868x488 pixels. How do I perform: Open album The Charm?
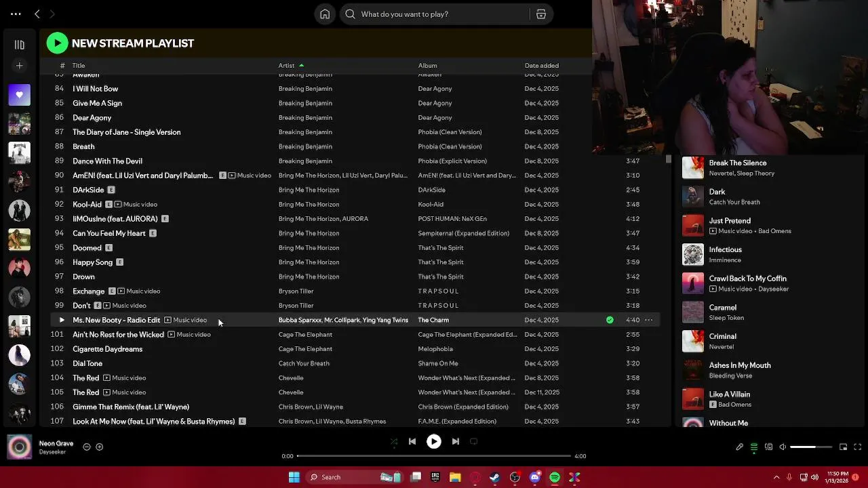pyautogui.click(x=433, y=320)
